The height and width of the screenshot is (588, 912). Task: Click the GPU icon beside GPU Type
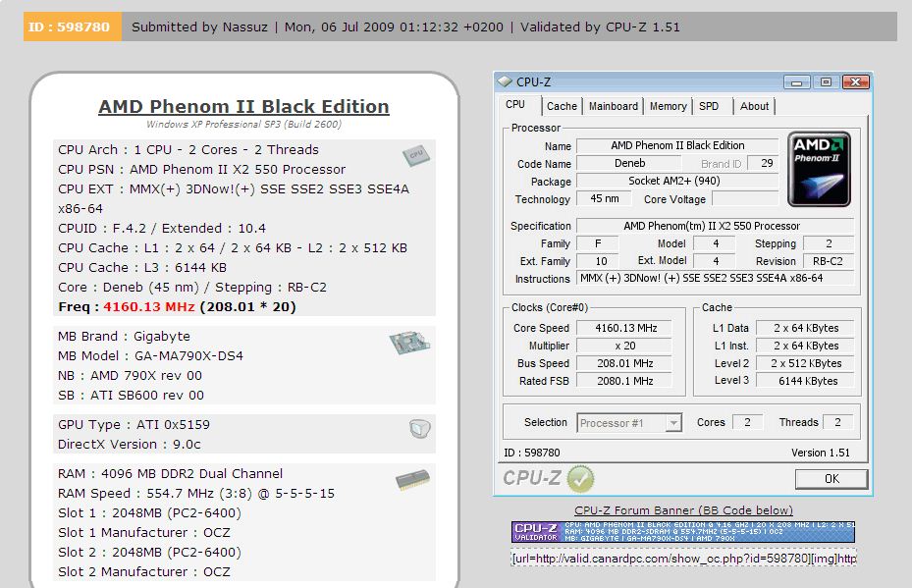pos(419,429)
